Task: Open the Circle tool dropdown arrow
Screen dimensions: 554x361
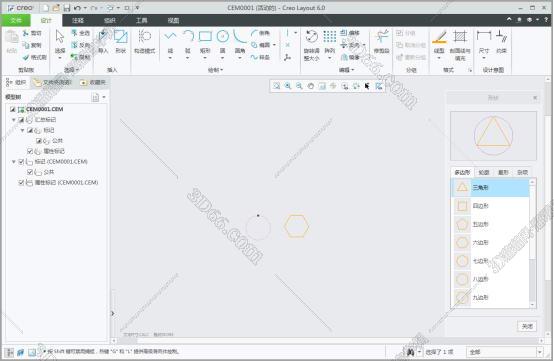Action: click(223, 58)
